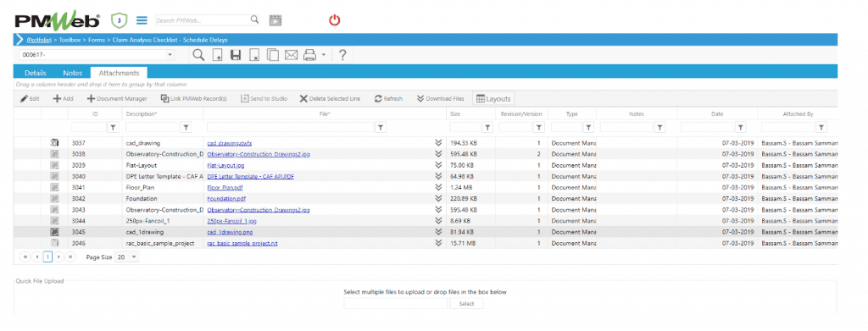Screen dimensions: 868x331
Task: Click page number 1 in pager
Action: pos(47,257)
